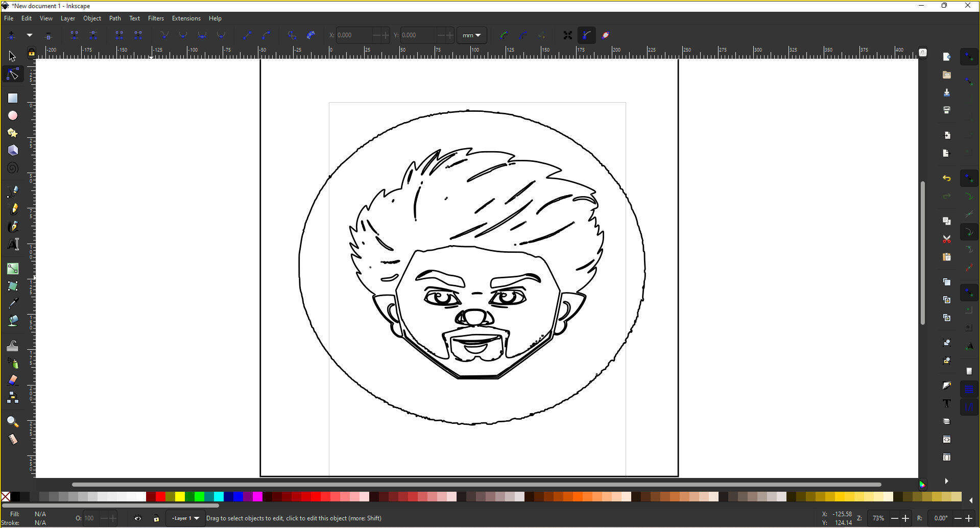The height and width of the screenshot is (528, 980).
Task: Click the Save document icon
Action: pyautogui.click(x=946, y=92)
